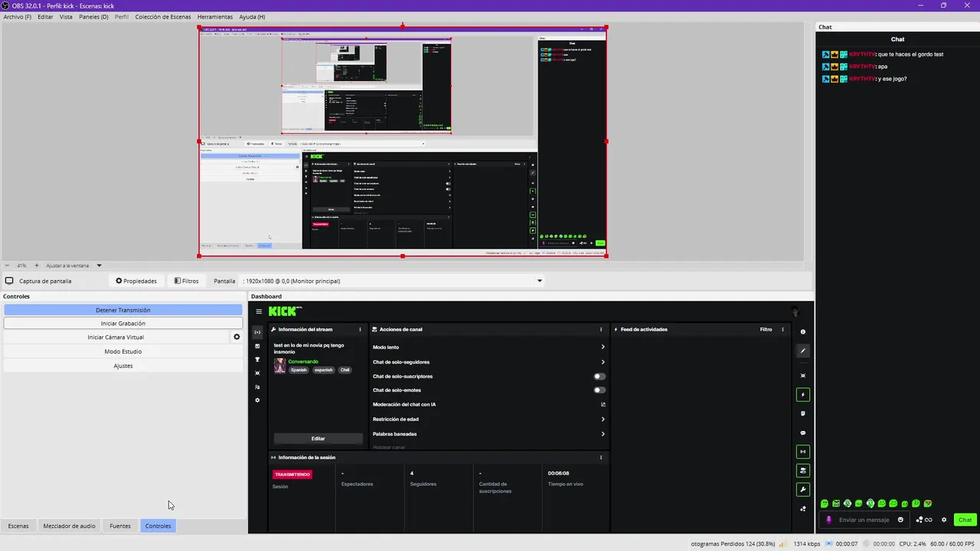Open the gear next to Iniciar Cámara Virtual
980x551 pixels.
(x=237, y=337)
